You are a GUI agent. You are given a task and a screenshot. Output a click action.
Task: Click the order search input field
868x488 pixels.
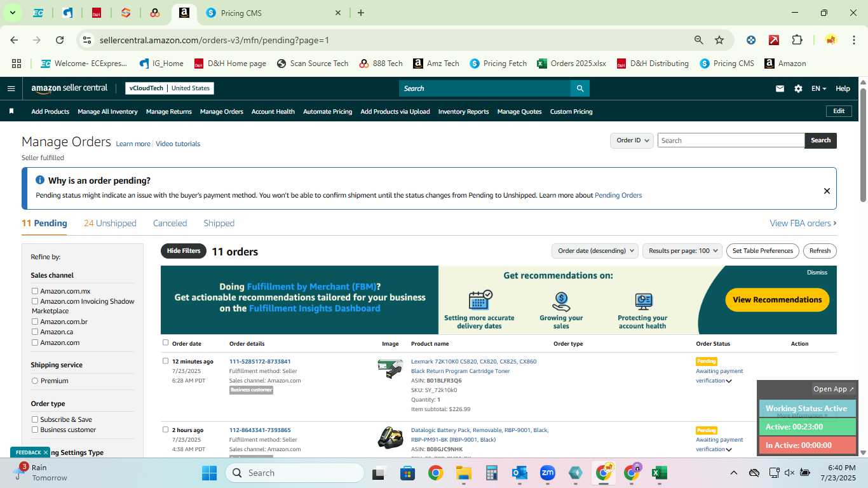731,140
